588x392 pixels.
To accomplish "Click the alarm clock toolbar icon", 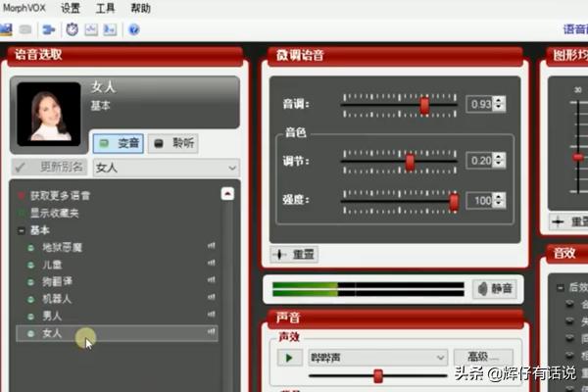I will coord(72,29).
